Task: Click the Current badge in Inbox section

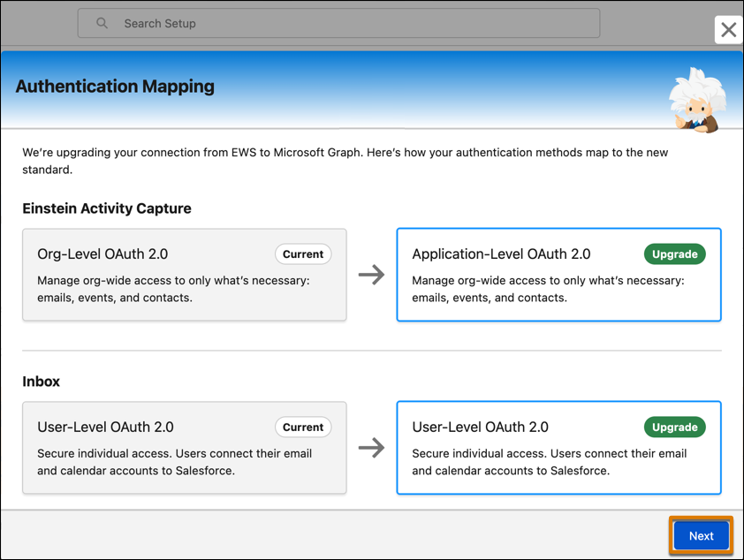Action: pos(303,428)
